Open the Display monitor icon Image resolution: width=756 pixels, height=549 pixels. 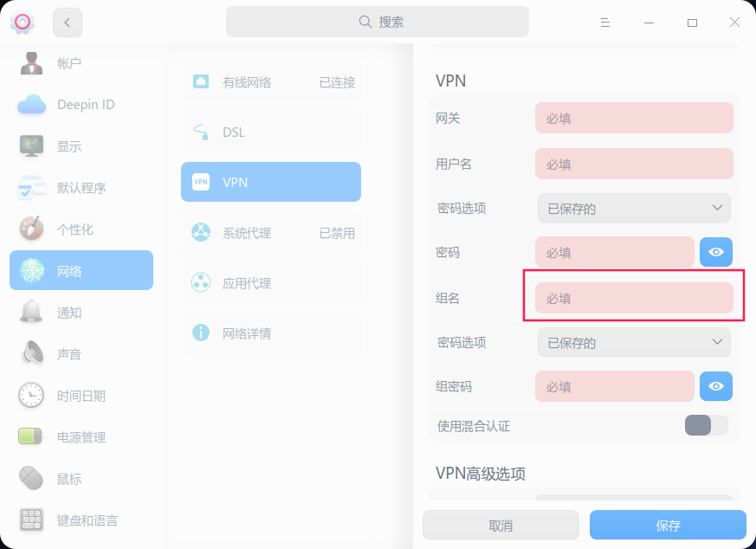coord(31,146)
